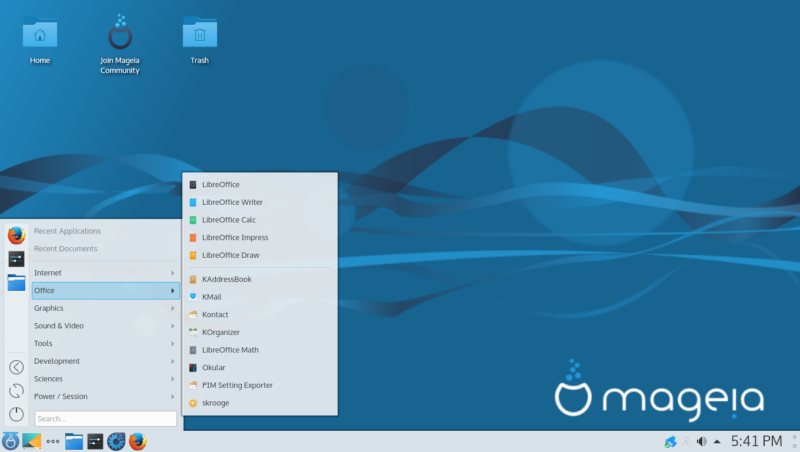This screenshot has width=800, height=452.
Task: Expand the Tools category
Action: click(x=105, y=343)
